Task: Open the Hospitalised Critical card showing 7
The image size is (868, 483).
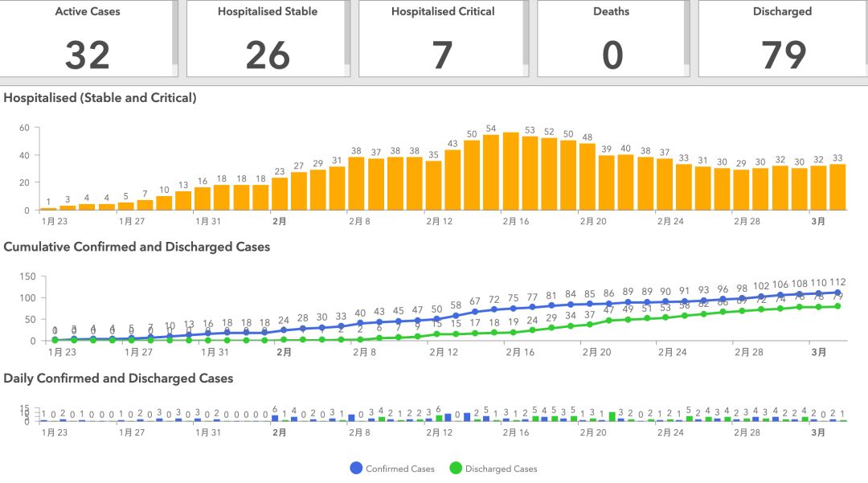Action: [x=443, y=39]
